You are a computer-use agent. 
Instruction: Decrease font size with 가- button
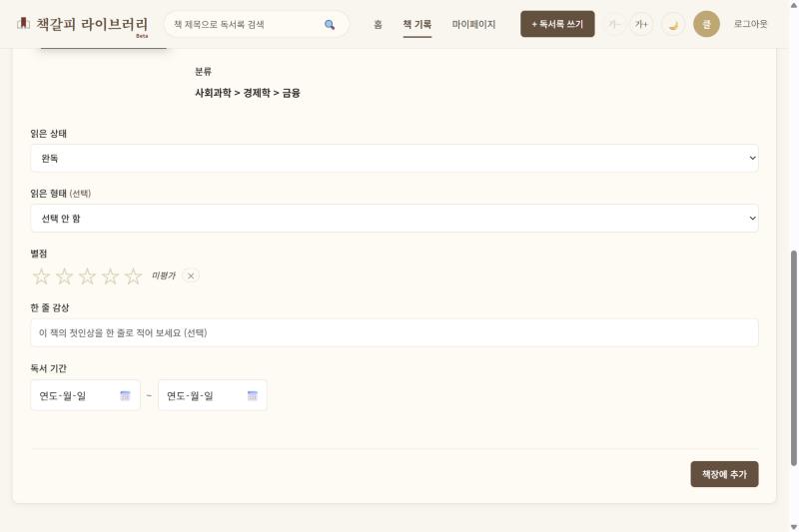pos(614,24)
